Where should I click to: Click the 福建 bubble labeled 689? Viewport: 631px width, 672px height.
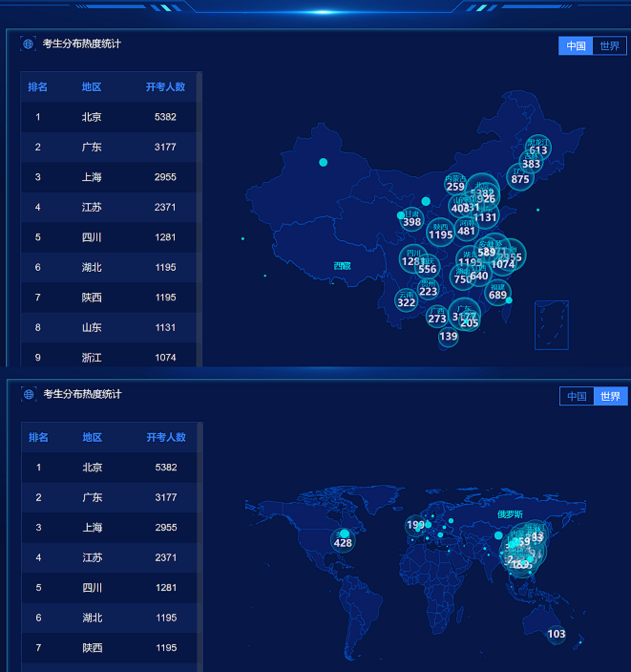click(497, 293)
